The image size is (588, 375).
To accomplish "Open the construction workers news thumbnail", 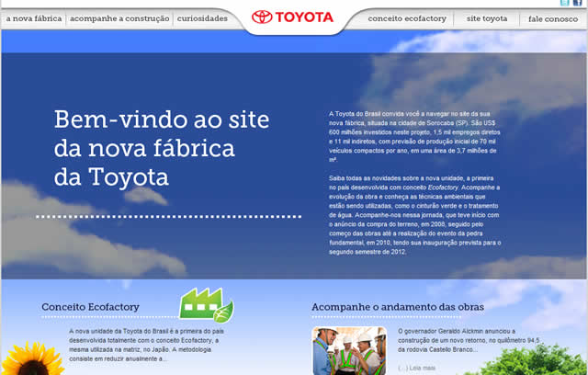I will [349, 351].
